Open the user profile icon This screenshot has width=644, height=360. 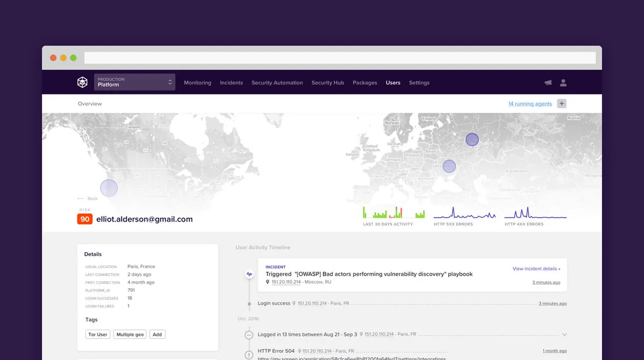[x=563, y=83]
